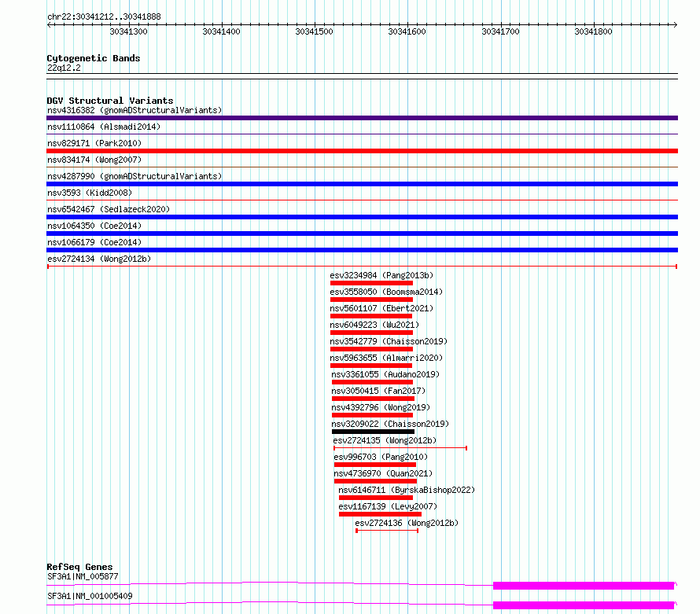Click the nsv6542467 (Sedlazeck2020) label
Viewport: 700px width, 614px height.
[109, 209]
